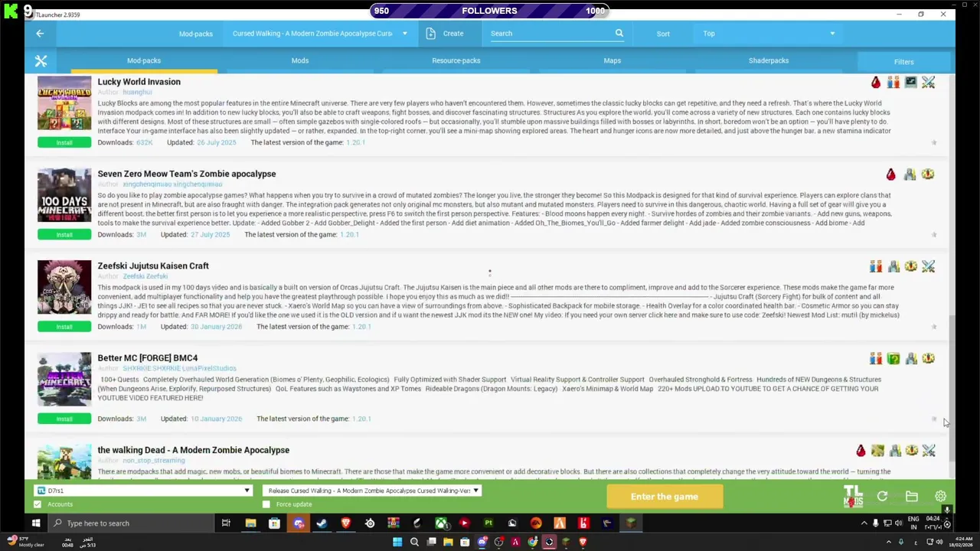Viewport: 980px width, 551px height.
Task: Open the Better MC [FORGE] BMC4 title link
Action: [x=147, y=358]
